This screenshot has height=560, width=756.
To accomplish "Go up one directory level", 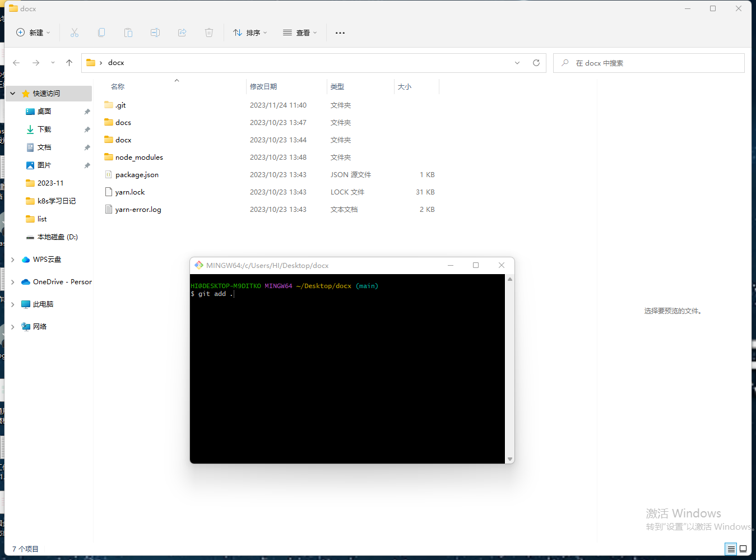I will pos(69,63).
